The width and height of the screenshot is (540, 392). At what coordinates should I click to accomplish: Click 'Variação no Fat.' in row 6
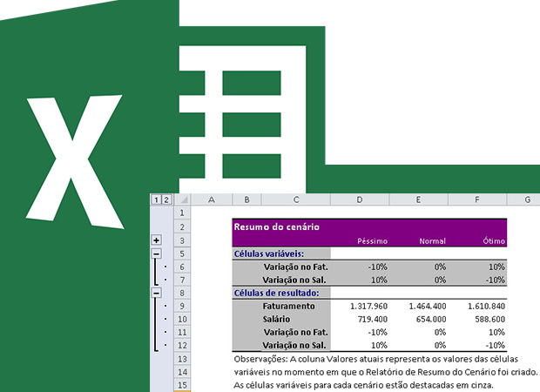click(x=296, y=267)
